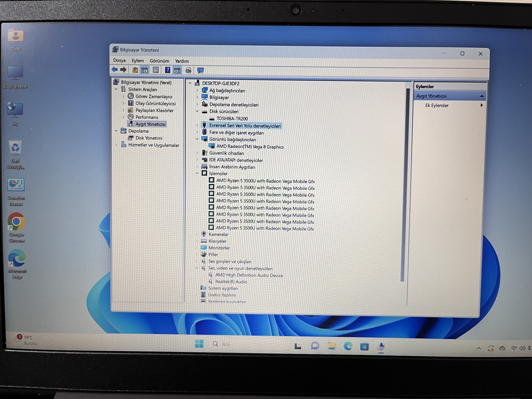Select the first AMD Ryzen 5 3500U entry
Image resolution: width=532 pixels, height=399 pixels.
265,181
